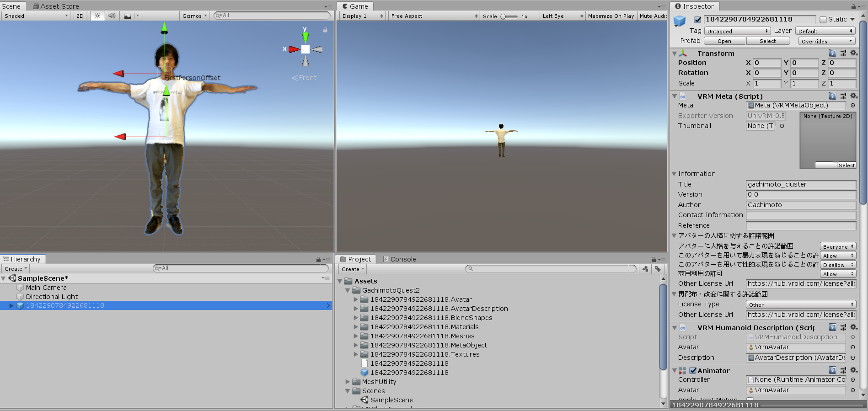Click the green Y axis gizmo cone
This screenshot has width=868, height=411.
[305, 37]
